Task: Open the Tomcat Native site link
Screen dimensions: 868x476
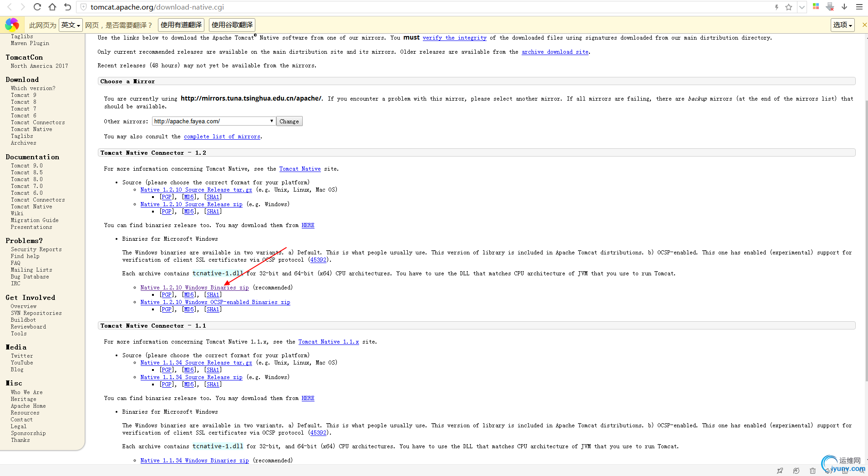Action: pyautogui.click(x=300, y=169)
